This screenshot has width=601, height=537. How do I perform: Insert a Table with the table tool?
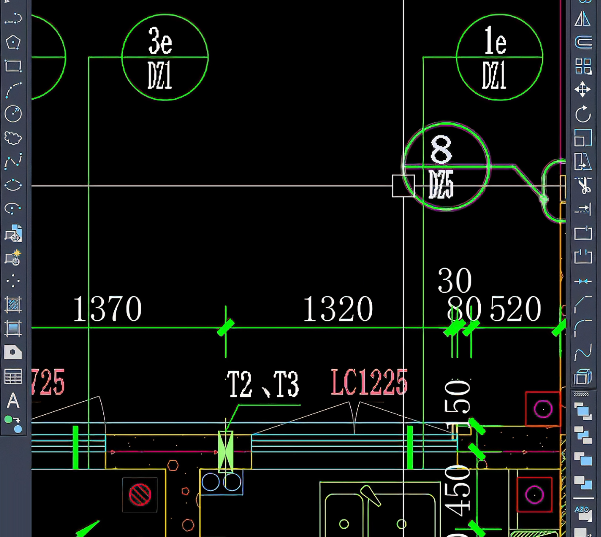(13, 377)
